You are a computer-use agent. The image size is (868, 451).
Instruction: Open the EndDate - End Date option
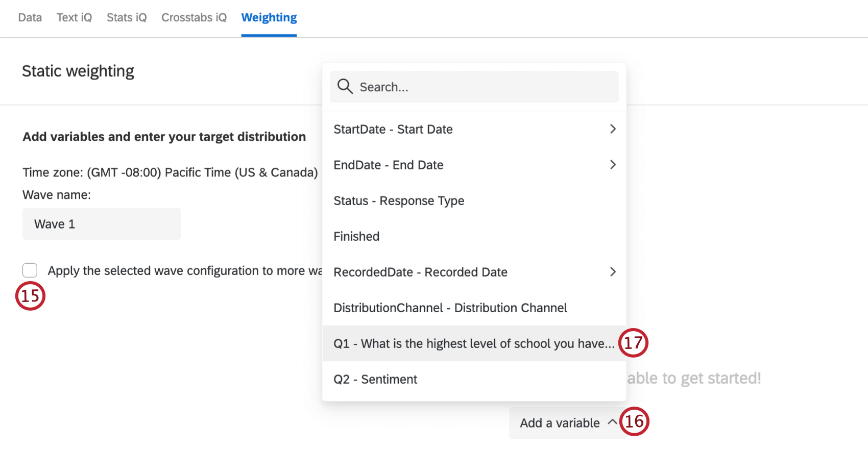389,165
